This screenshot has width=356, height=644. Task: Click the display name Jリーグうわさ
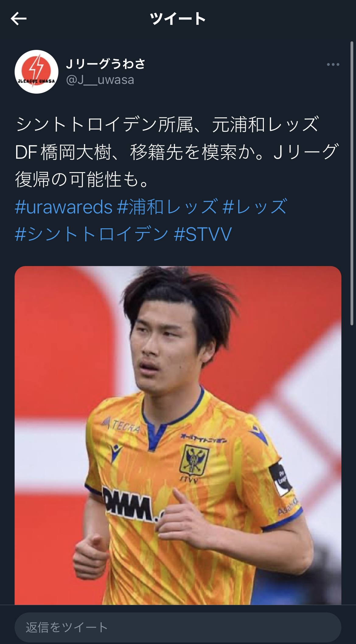click(106, 64)
